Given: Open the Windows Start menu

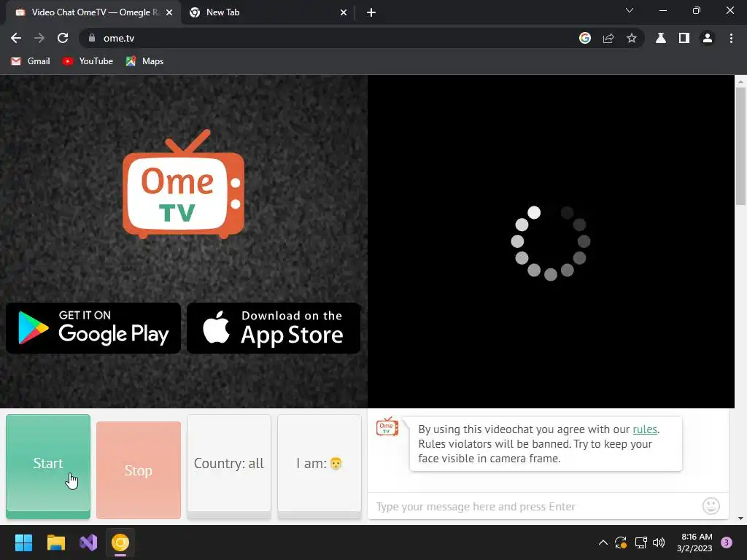Looking at the screenshot, I should tap(23, 542).
